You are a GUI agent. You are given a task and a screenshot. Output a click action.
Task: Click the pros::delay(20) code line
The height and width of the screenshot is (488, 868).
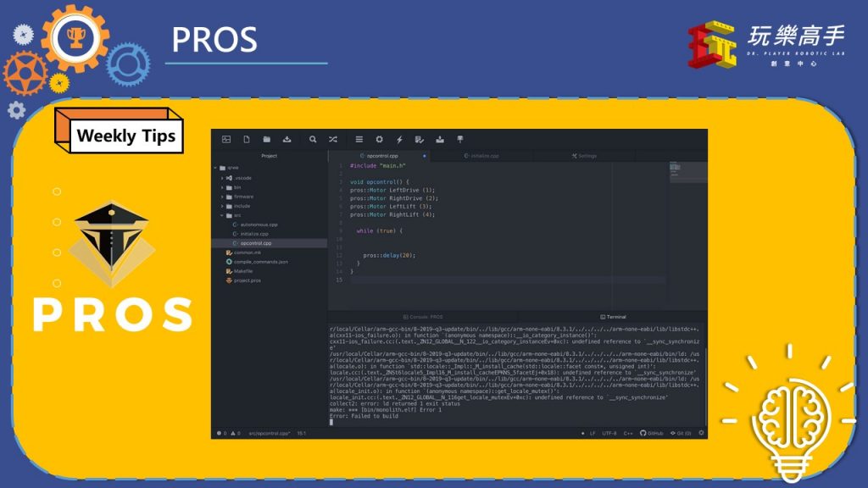(x=389, y=256)
